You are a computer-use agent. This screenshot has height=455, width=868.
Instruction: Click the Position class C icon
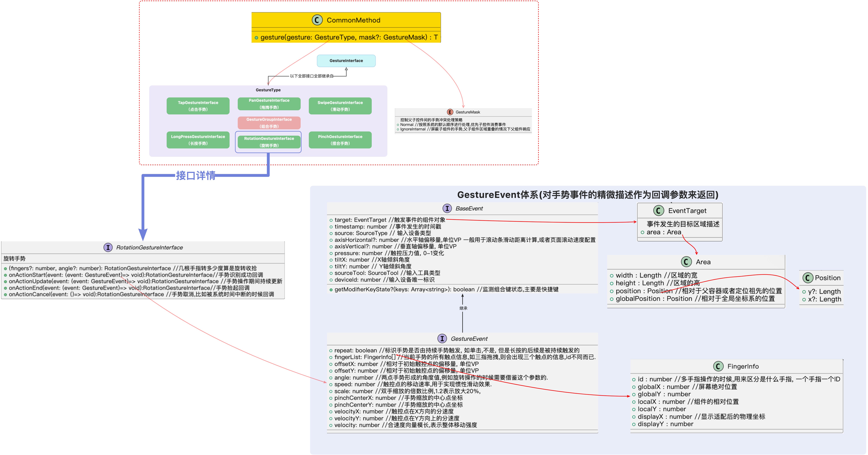click(808, 278)
